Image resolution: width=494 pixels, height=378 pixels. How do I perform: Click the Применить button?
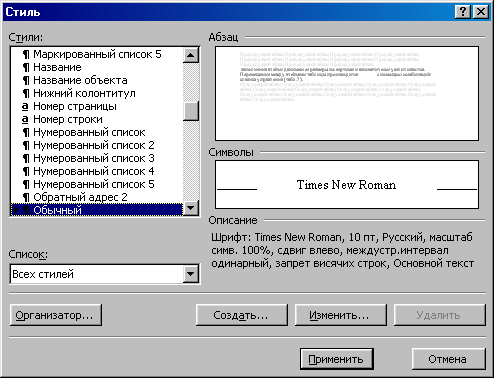(336, 359)
